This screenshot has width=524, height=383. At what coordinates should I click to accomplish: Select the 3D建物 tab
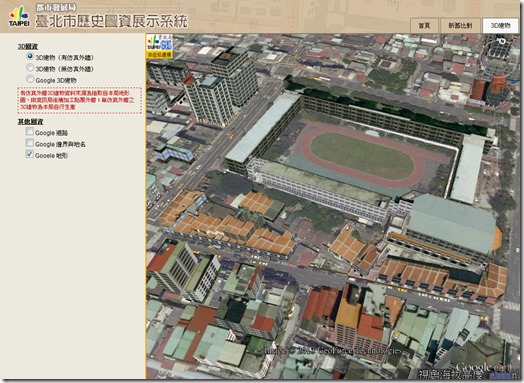click(x=500, y=26)
